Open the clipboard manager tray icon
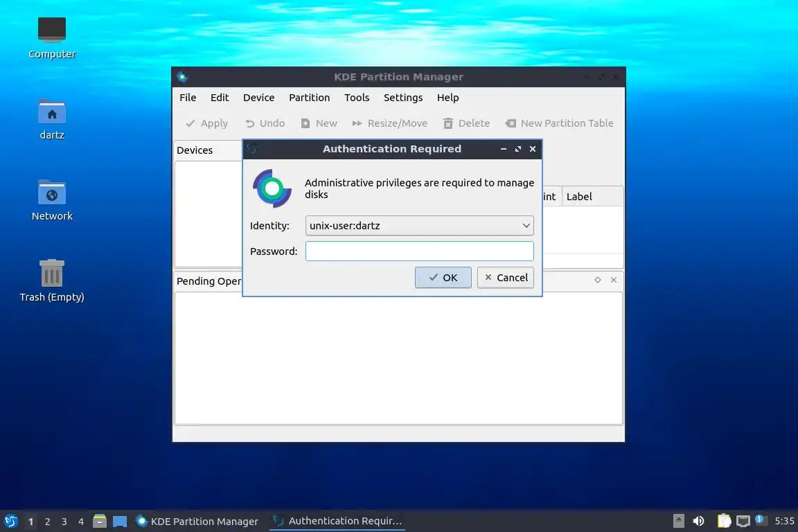This screenshot has height=532, width=798. [724, 521]
